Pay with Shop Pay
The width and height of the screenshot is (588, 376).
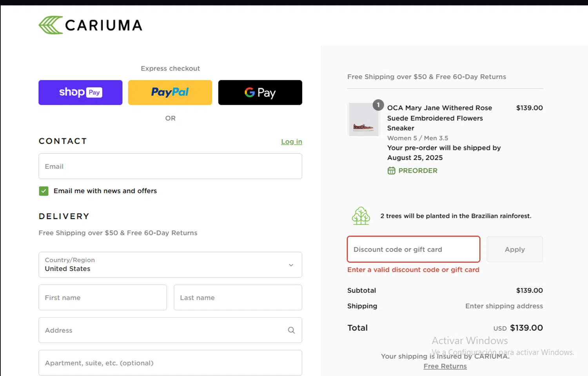pyautogui.click(x=80, y=93)
